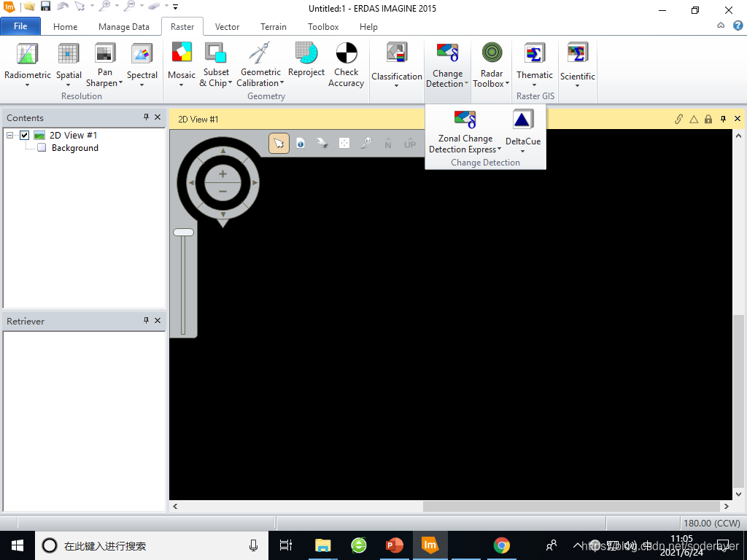Collapse the ribbon with the up chevron
The width and height of the screenshot is (747, 560).
coord(721,26)
